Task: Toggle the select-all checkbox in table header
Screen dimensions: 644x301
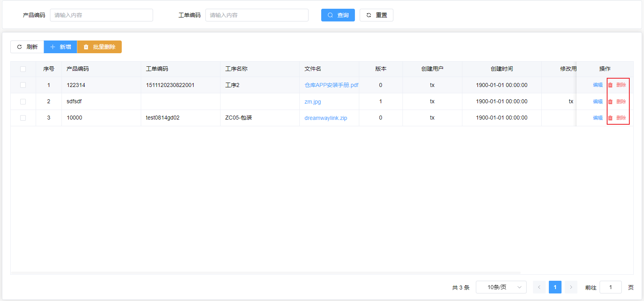Action: pos(23,69)
